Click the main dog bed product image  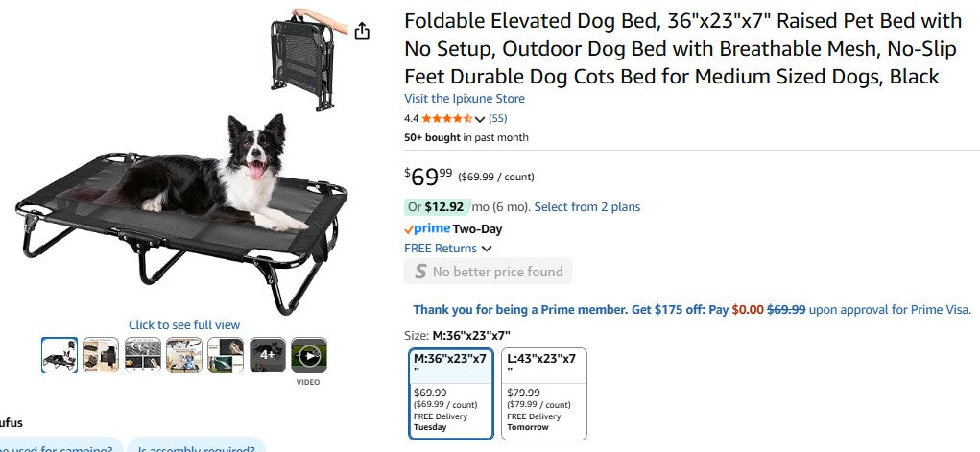coord(173,202)
